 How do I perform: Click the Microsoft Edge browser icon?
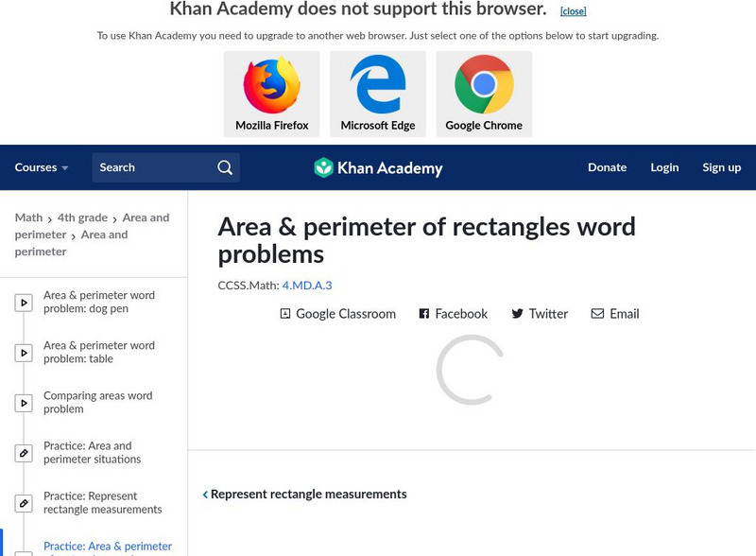point(378,85)
